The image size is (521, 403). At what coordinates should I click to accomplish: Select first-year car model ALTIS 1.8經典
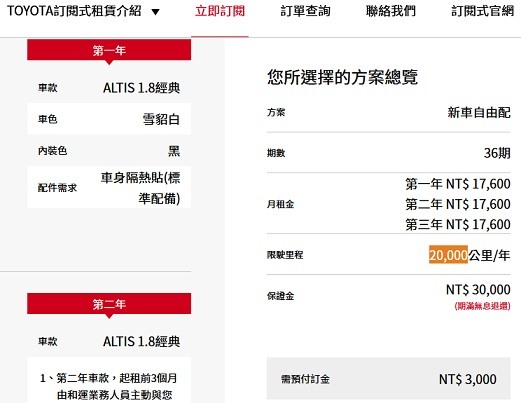[141, 88]
